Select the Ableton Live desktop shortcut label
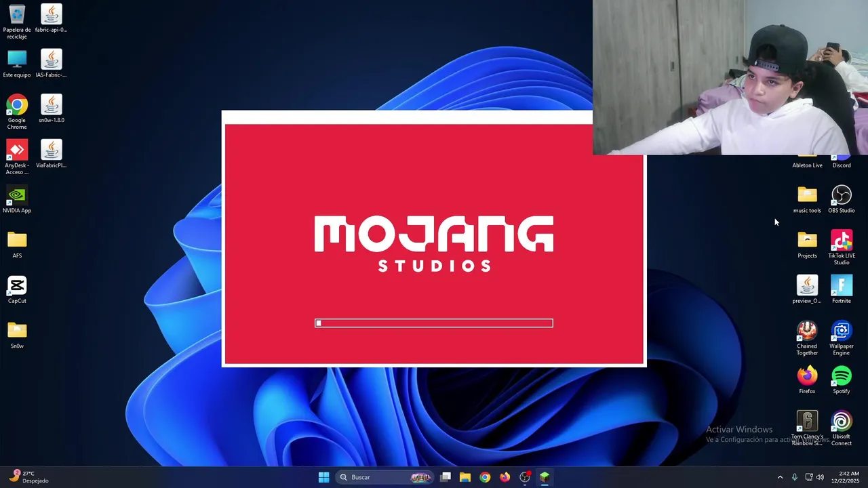Screen dimensions: 868x488 click(x=807, y=165)
